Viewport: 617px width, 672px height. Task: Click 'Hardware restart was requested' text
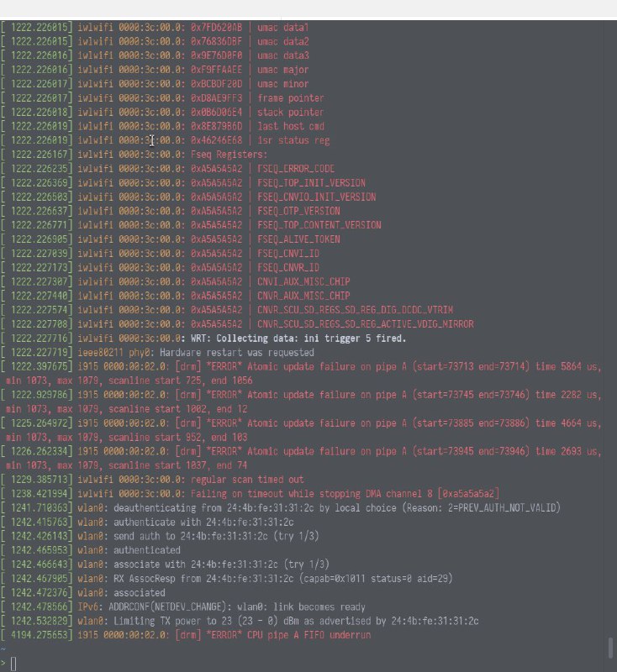tap(237, 353)
